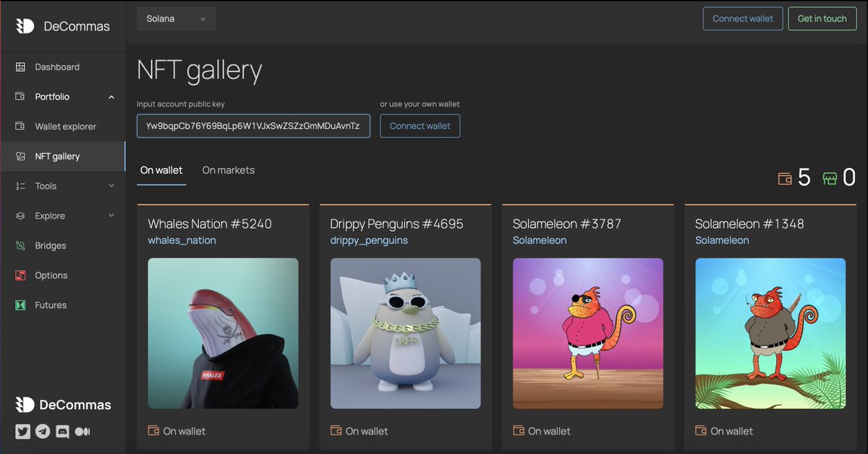The width and height of the screenshot is (868, 454).
Task: Click Connect wallet beside the key field
Action: tap(420, 126)
